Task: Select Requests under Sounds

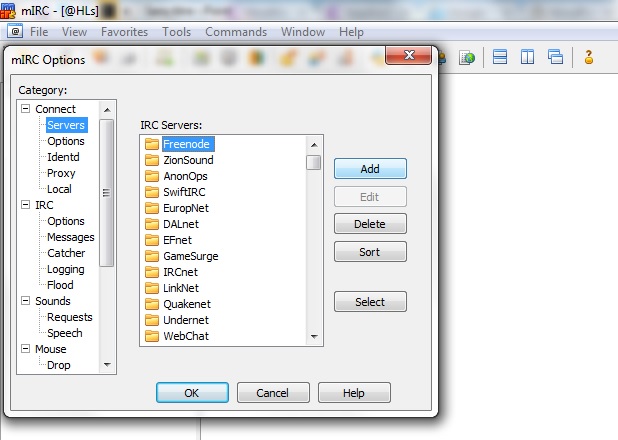Action: pyautogui.click(x=70, y=317)
